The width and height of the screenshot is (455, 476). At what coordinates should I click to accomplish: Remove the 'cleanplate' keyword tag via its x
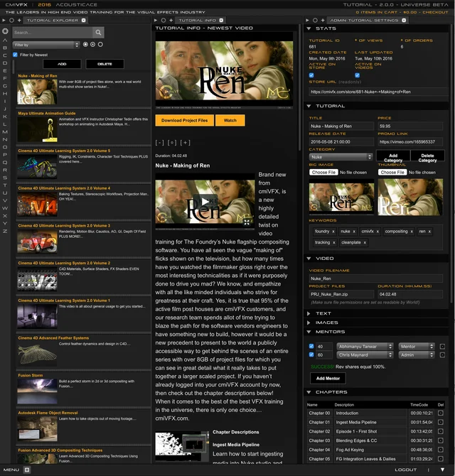(365, 242)
